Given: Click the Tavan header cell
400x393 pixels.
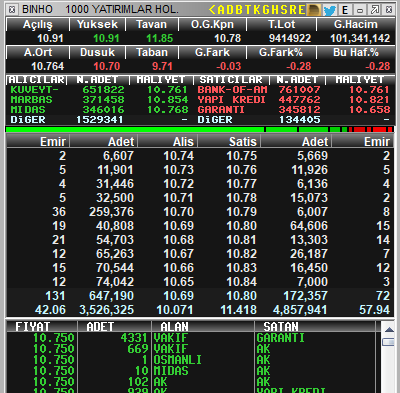Looking at the screenshot, I should (x=152, y=25).
